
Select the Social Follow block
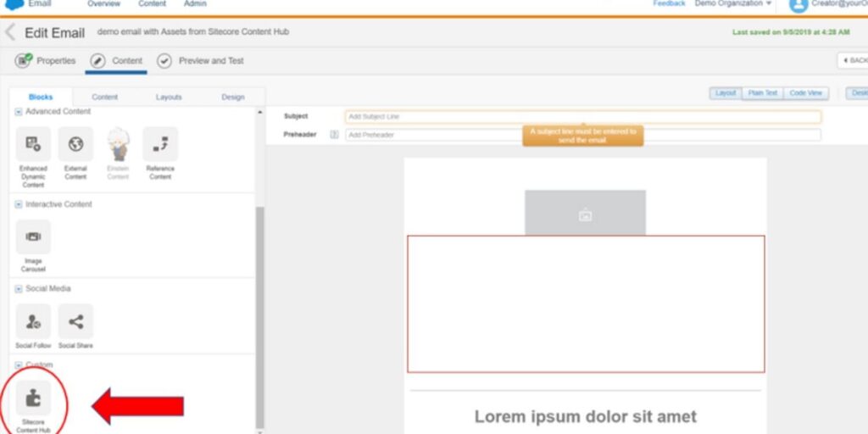click(33, 326)
